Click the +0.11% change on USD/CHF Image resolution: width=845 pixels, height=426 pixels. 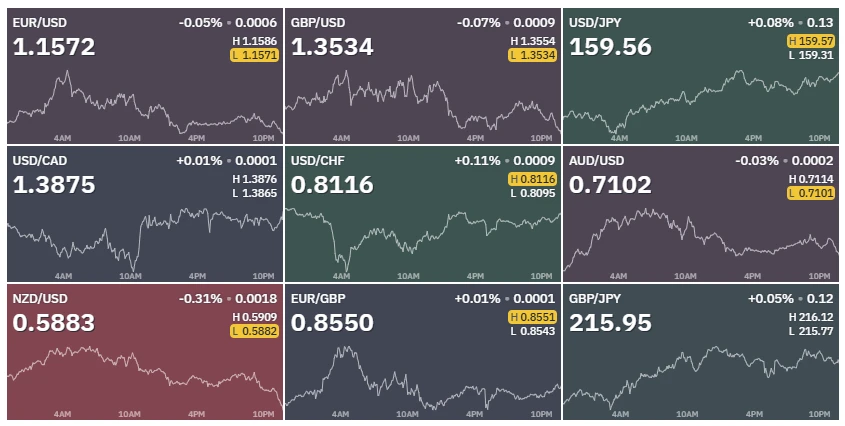point(477,161)
